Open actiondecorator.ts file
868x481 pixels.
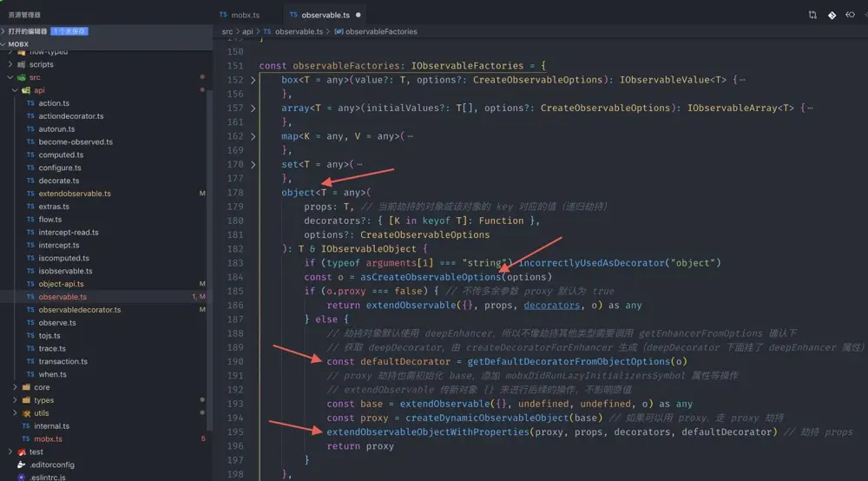[x=71, y=116]
